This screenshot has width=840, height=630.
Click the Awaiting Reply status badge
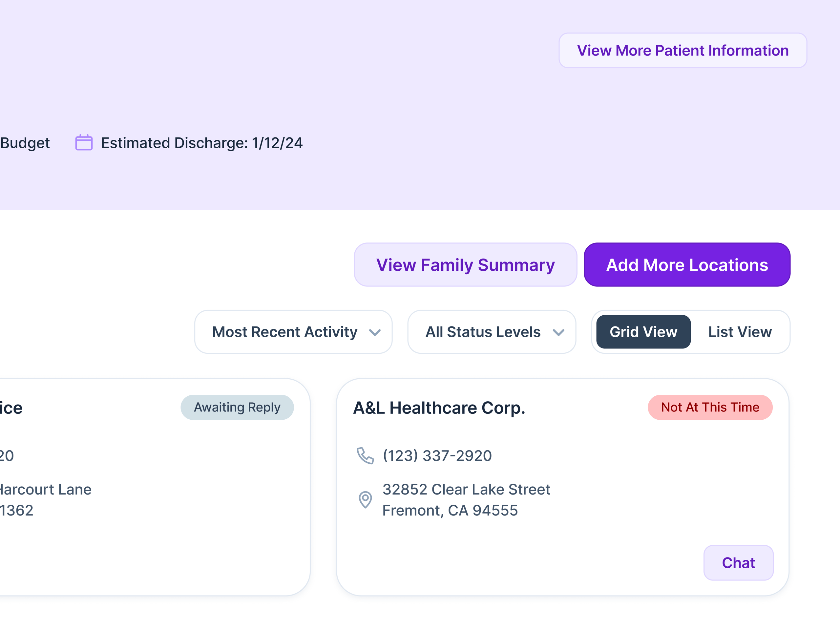coord(237,408)
